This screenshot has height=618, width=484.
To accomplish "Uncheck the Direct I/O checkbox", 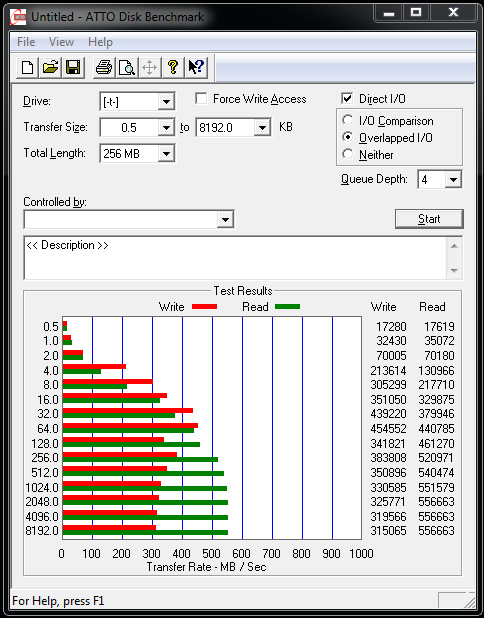I will (x=347, y=98).
